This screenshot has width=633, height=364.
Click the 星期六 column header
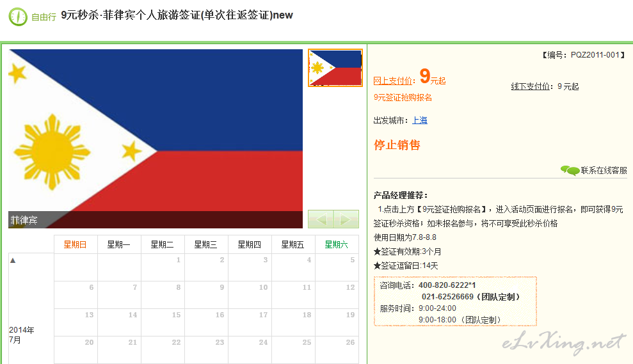tap(337, 244)
